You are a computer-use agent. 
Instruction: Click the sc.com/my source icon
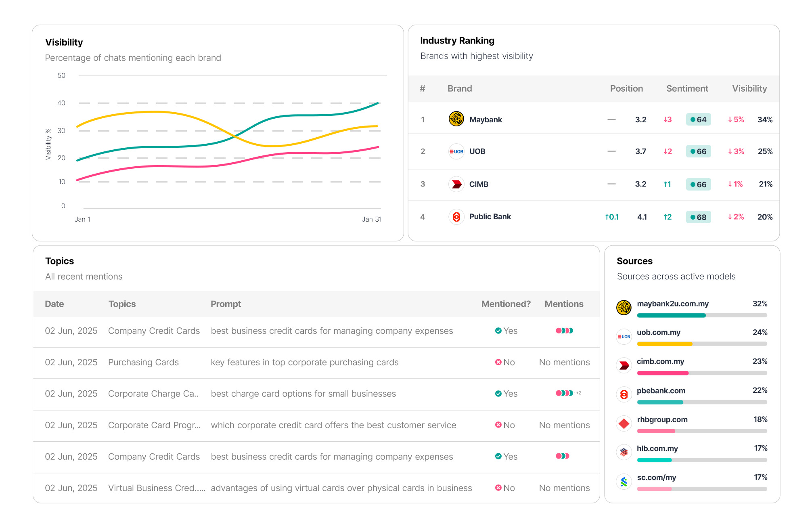(x=624, y=481)
